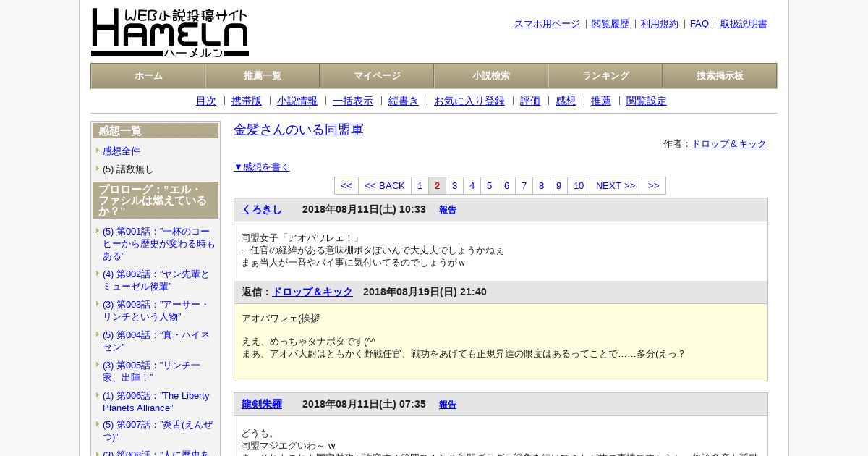This screenshot has height=456, width=868.
Task: Open 捜索掲示板 navigation tab
Action: click(720, 75)
